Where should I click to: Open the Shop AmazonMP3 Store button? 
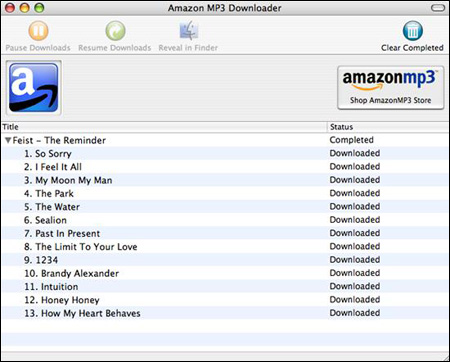point(391,88)
